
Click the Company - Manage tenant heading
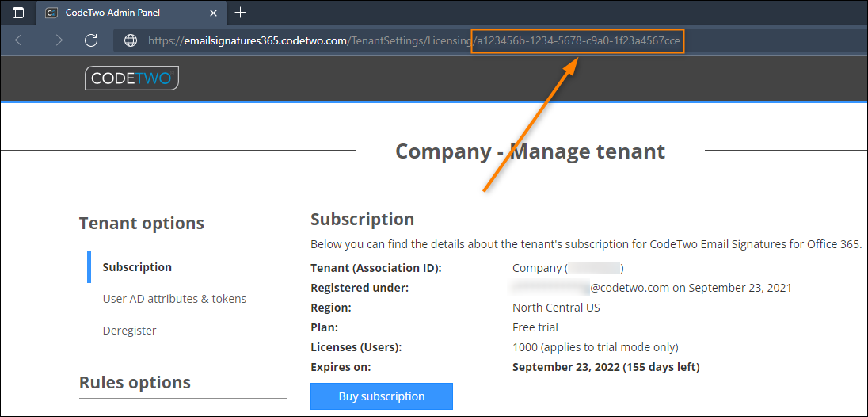531,151
